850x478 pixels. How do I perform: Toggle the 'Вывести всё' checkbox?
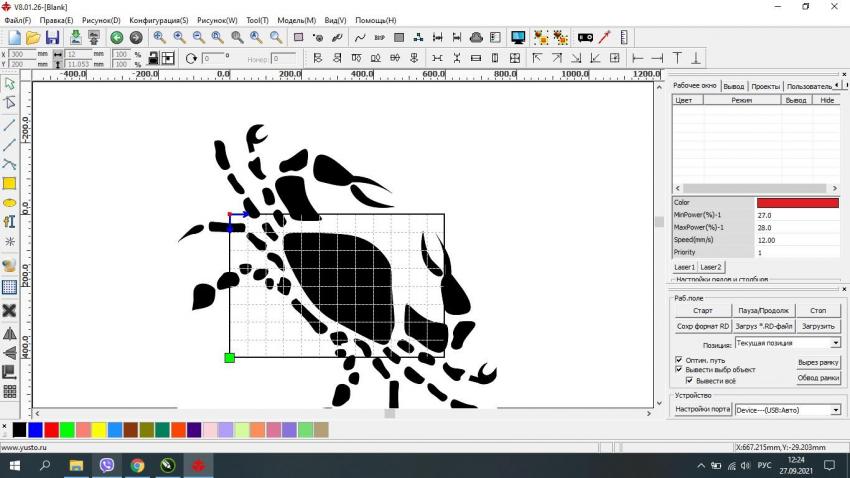tap(689, 380)
